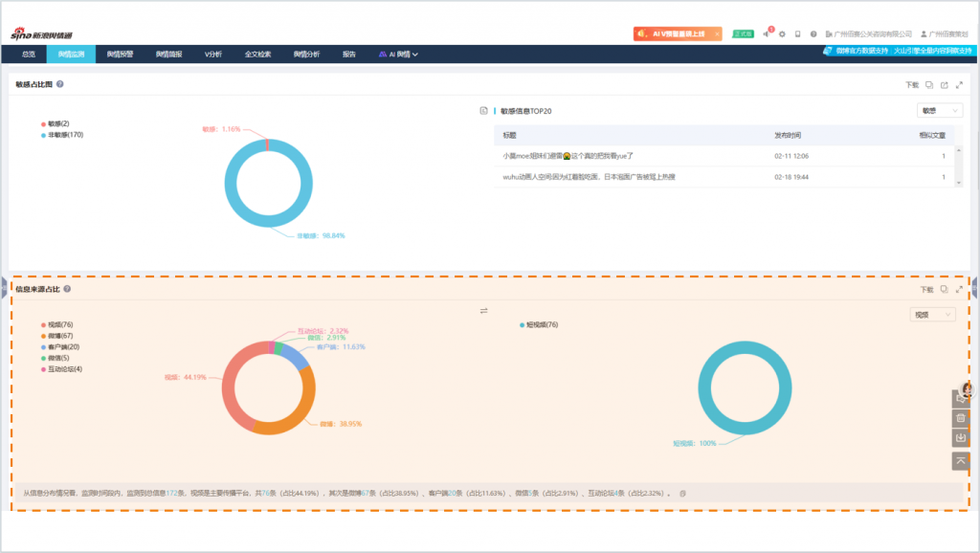Click company name 广州佰赛公关咨询有限公司
This screenshot has height=553, width=980.
tap(873, 33)
